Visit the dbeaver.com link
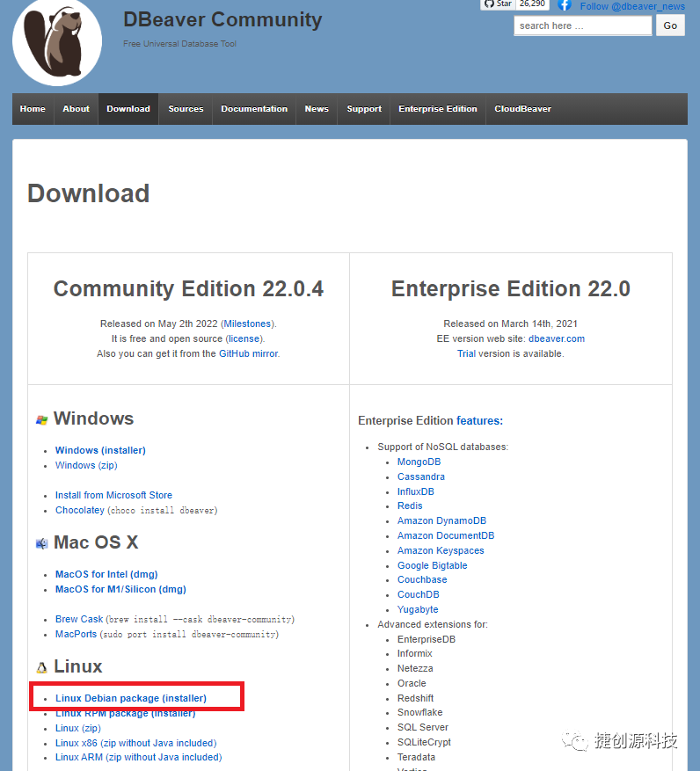 [x=557, y=338]
